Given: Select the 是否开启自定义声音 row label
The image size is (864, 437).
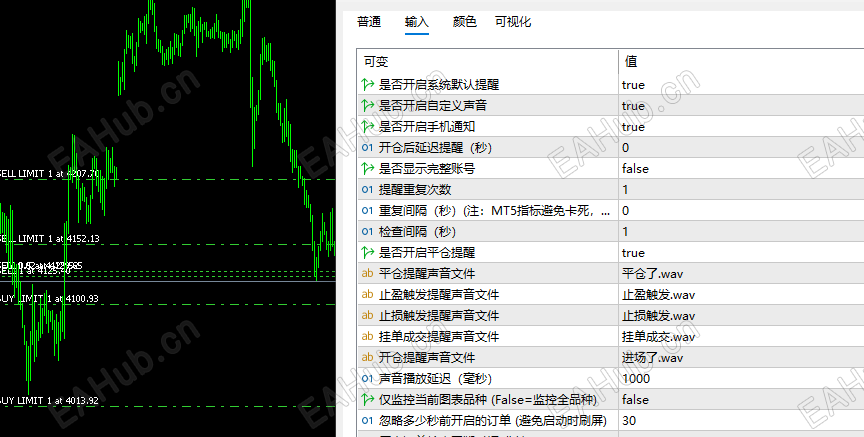Looking at the screenshot, I should [433, 106].
